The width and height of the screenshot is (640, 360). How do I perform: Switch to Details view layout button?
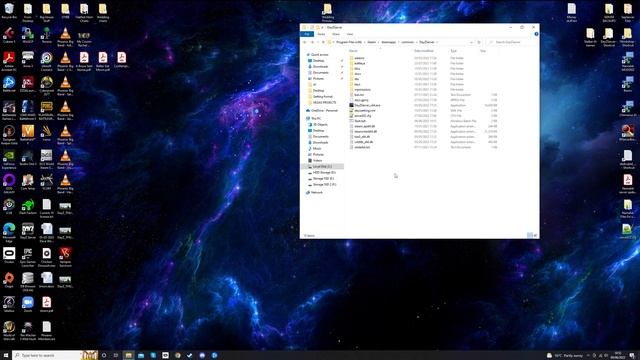coord(529,235)
